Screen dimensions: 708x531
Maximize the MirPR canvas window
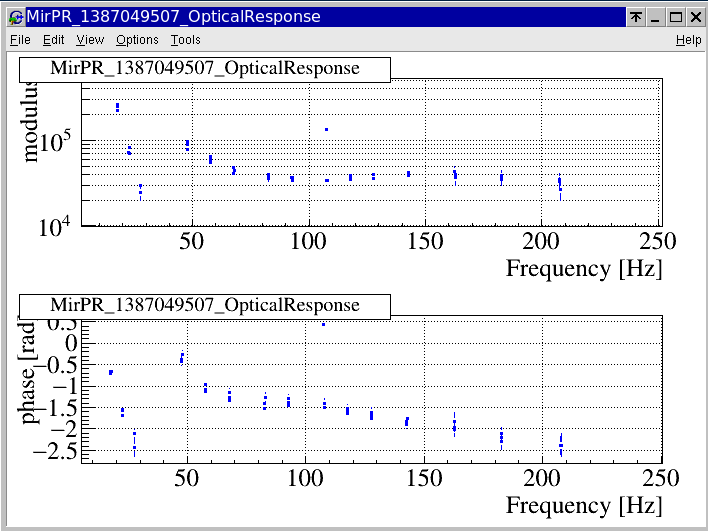coord(675,17)
